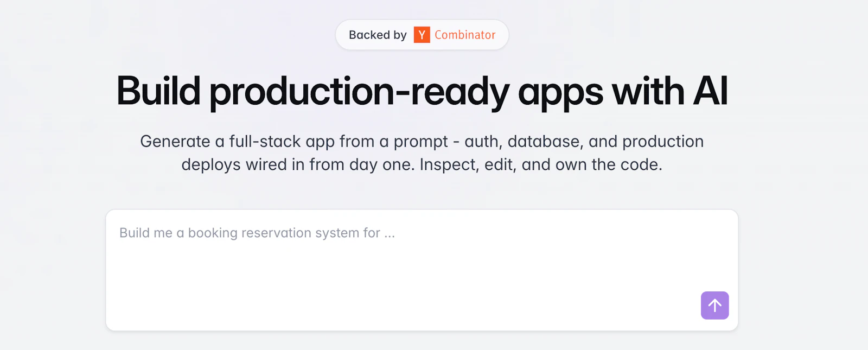868x350 pixels.
Task: Click the 'Inspect, edit, and own the code' sentence
Action: [541, 164]
